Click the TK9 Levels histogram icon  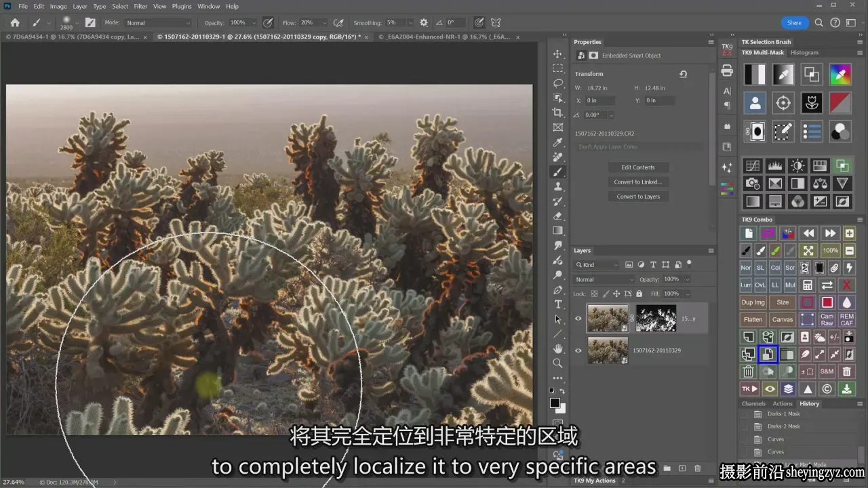click(x=774, y=165)
